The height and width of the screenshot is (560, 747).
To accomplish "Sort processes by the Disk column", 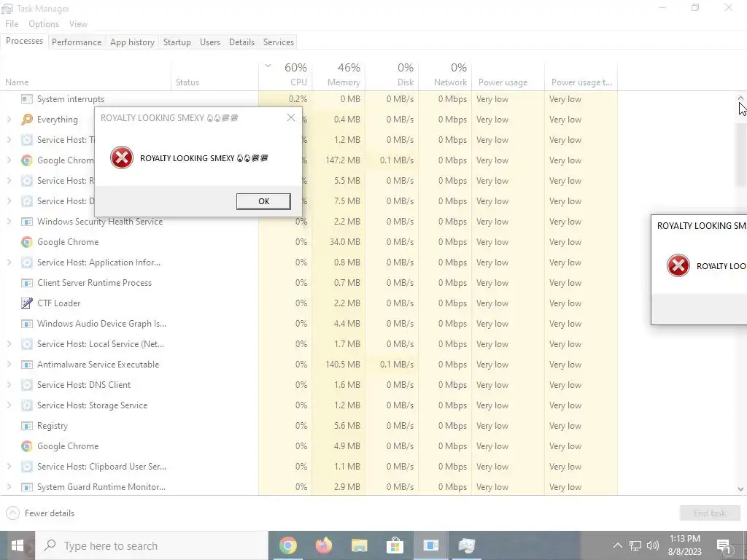I will coord(392,75).
